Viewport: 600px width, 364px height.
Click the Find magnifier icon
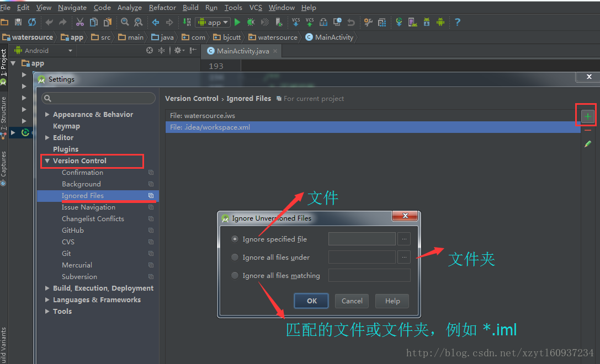click(125, 22)
